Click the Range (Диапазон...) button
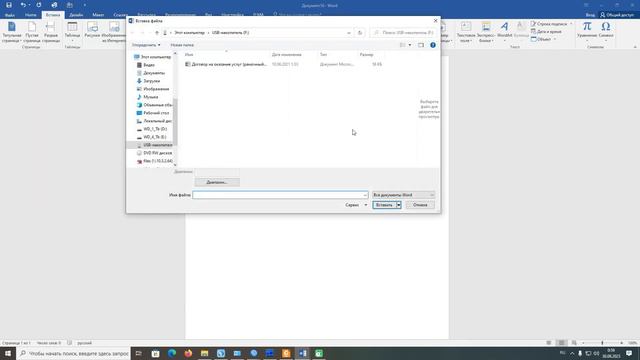640x360 pixels. tap(217, 182)
